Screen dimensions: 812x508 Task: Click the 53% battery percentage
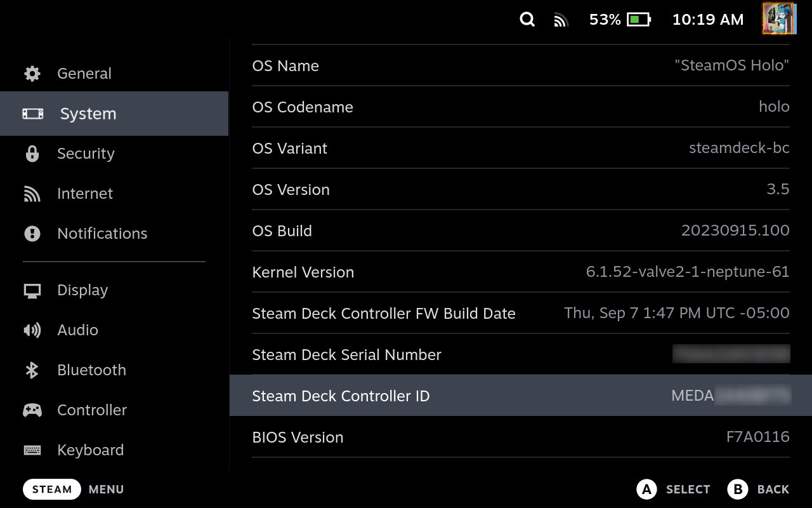605,20
